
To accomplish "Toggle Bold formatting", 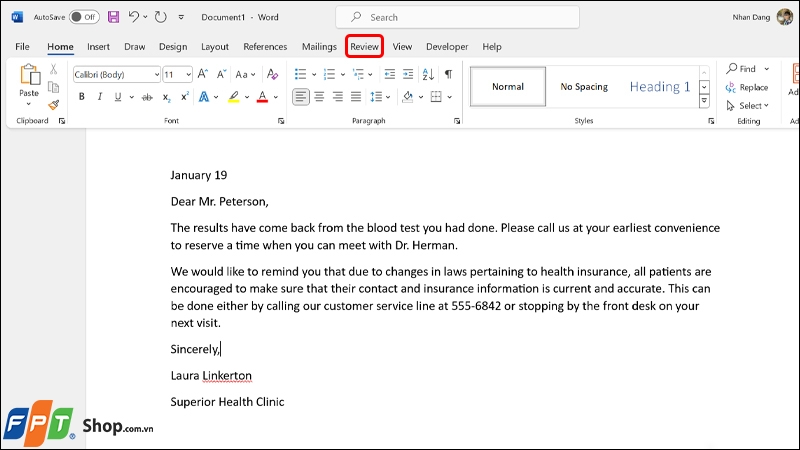I will (x=82, y=97).
